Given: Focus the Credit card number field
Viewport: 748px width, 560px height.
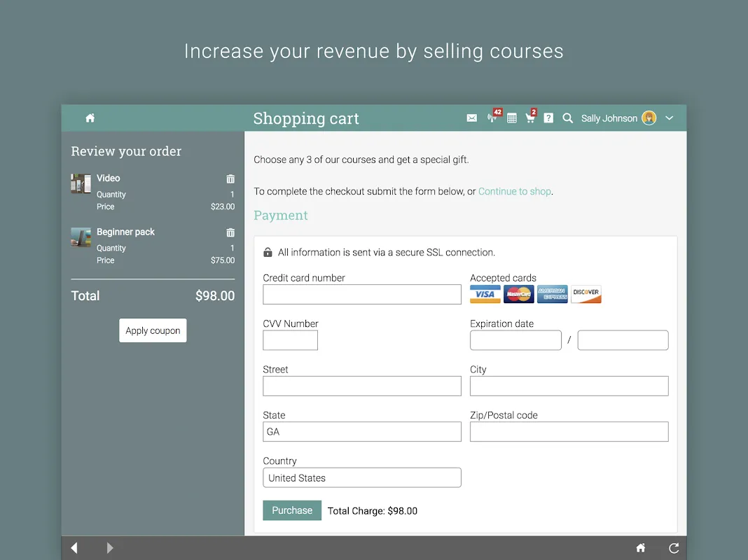Looking at the screenshot, I should (x=361, y=294).
